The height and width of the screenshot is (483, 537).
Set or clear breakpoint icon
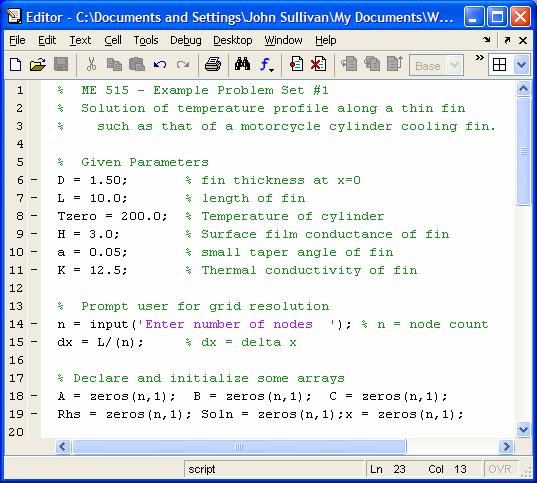(x=296, y=64)
